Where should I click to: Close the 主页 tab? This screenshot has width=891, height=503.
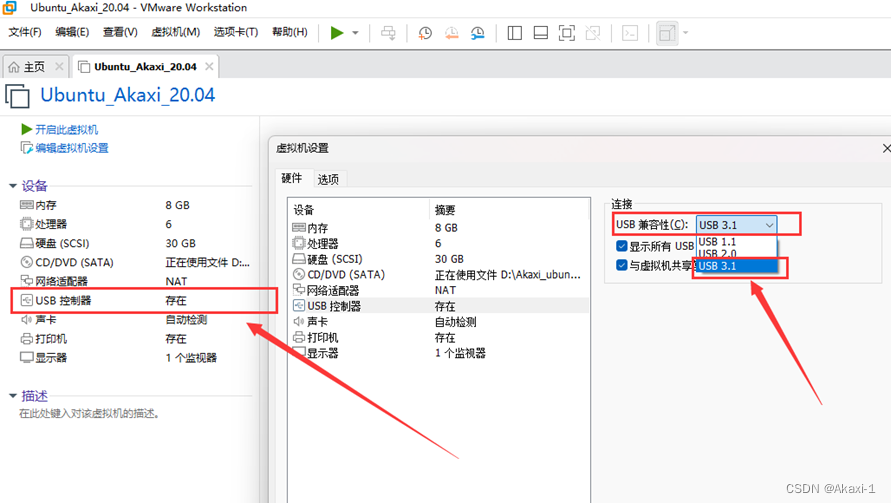(59, 66)
